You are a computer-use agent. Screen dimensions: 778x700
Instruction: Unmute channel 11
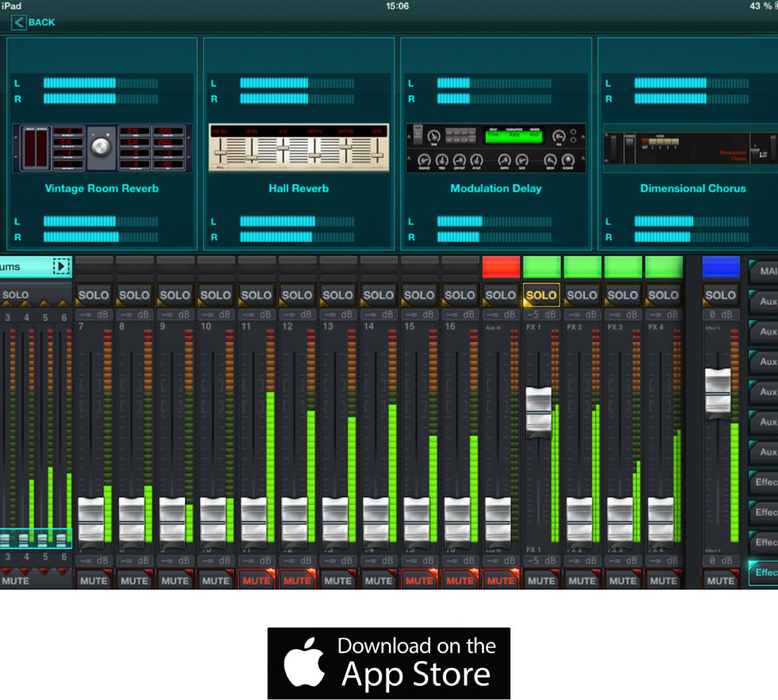click(256, 580)
